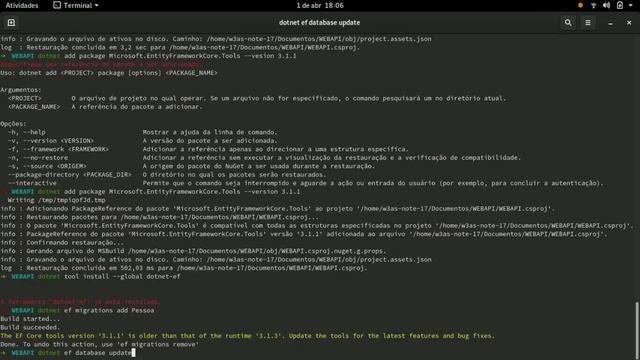The width and height of the screenshot is (640, 360).
Task: Click the 'Uso: dotnet add <PROJECT> package' line
Action: click(x=109, y=73)
